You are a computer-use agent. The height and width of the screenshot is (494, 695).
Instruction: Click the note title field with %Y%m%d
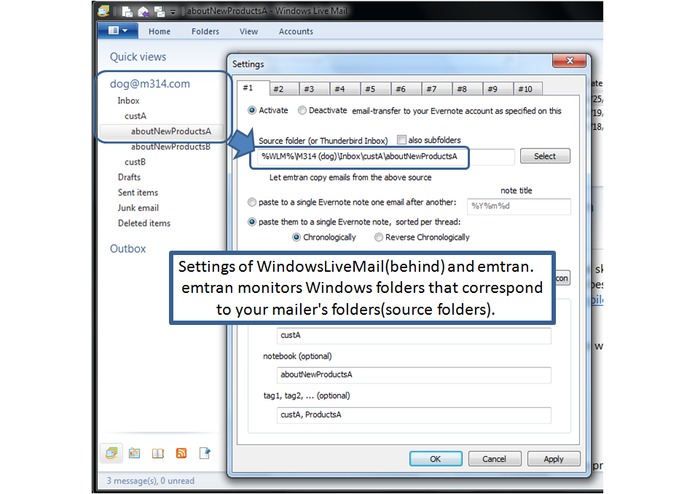click(x=519, y=206)
